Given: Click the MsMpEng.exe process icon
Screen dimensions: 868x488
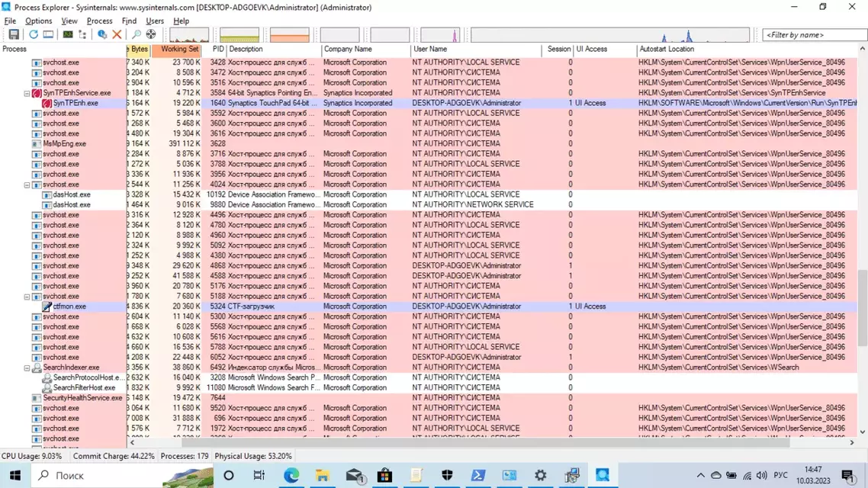Looking at the screenshot, I should [37, 144].
